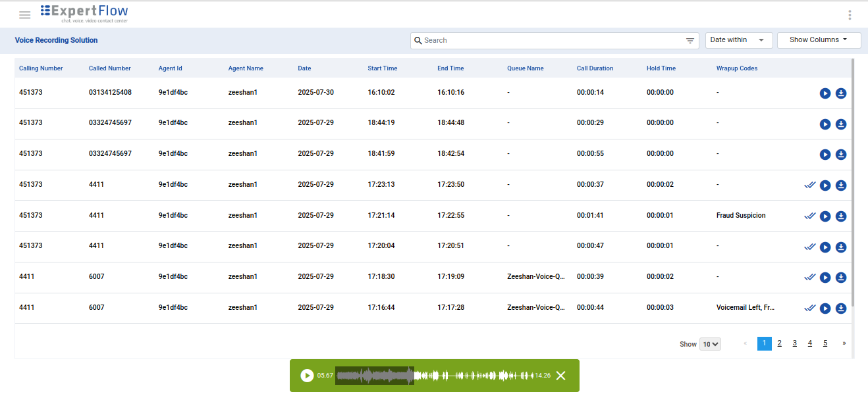
Task: Expand the Date within dropdown
Action: pyautogui.click(x=738, y=40)
